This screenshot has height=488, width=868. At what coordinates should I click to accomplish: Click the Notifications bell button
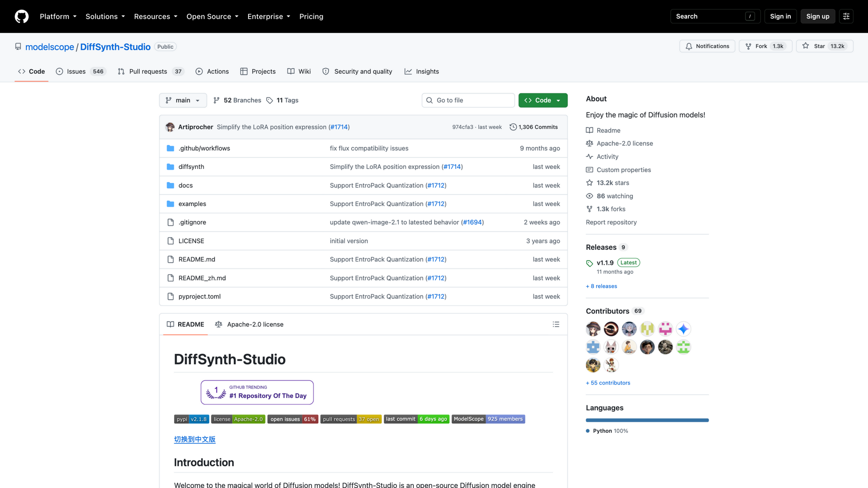[x=707, y=46]
